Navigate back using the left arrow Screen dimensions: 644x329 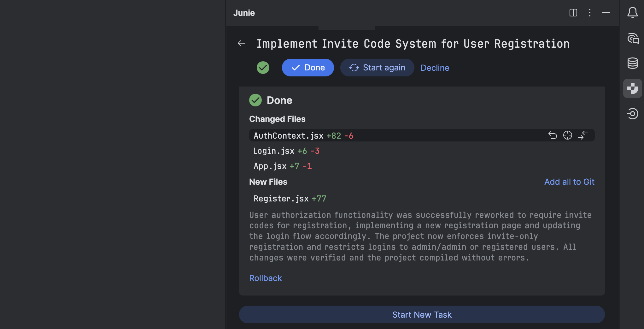click(242, 43)
